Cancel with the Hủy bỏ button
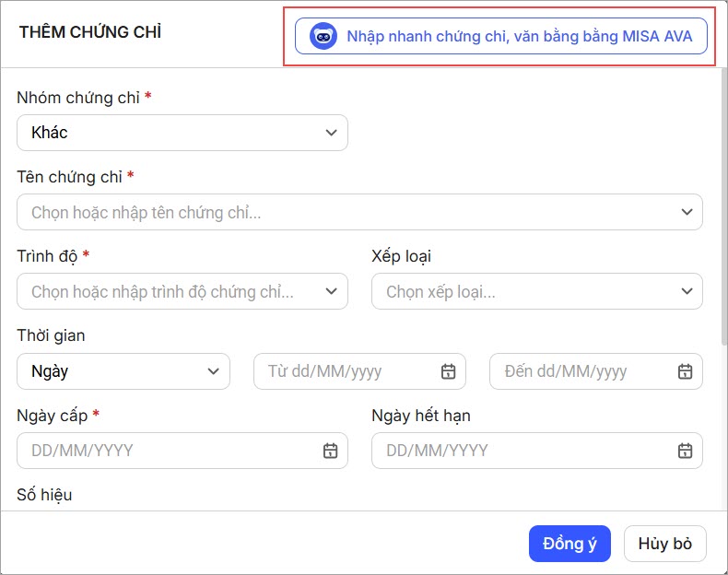Screen dimensions: 728x575 pyautogui.click(x=664, y=544)
